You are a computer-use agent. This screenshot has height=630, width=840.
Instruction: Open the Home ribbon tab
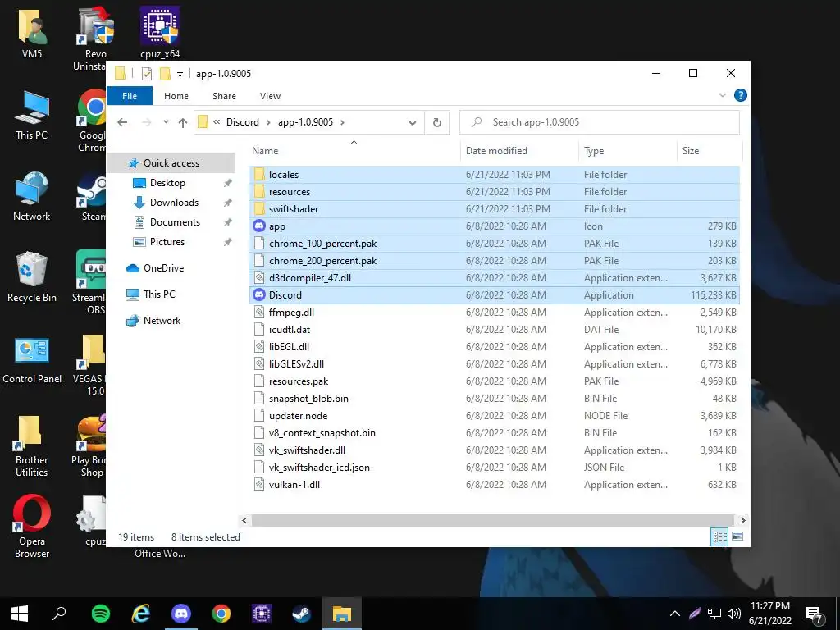tap(176, 96)
